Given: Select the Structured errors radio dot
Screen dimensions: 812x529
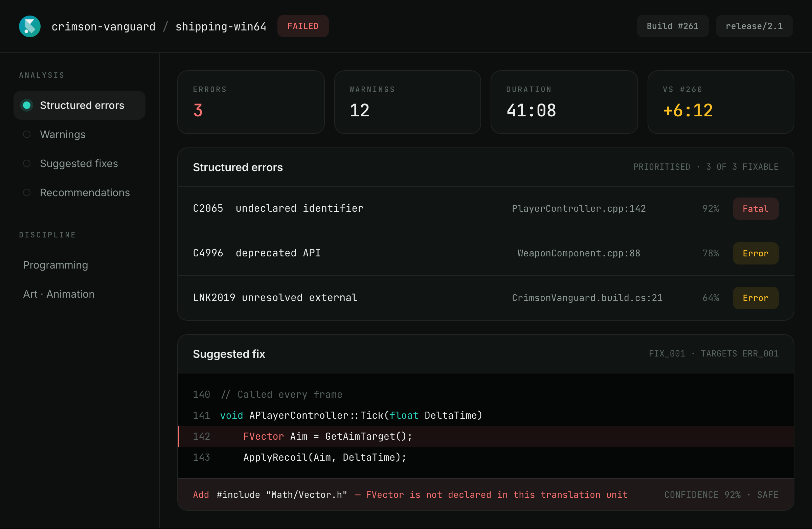Looking at the screenshot, I should pos(27,105).
